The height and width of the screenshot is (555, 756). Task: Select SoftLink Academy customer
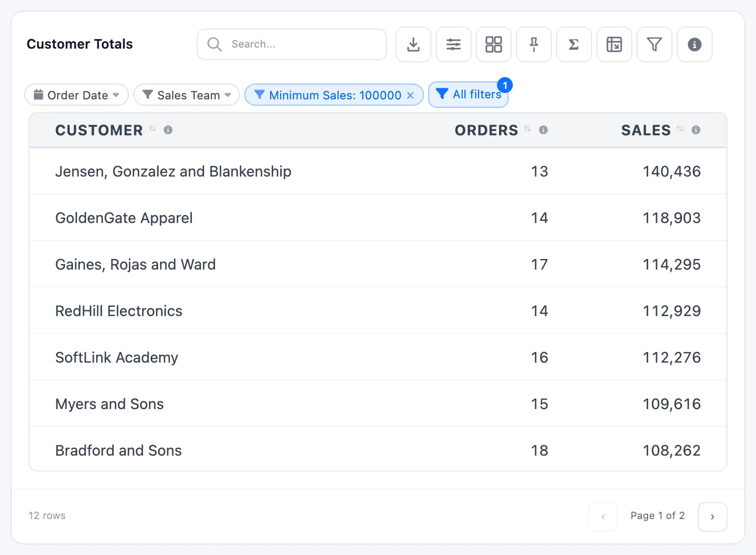tap(116, 357)
